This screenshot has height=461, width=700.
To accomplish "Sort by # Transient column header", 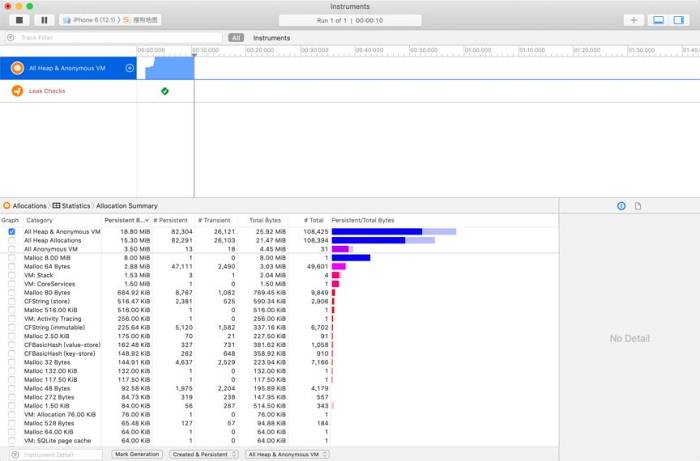I will 214,220.
